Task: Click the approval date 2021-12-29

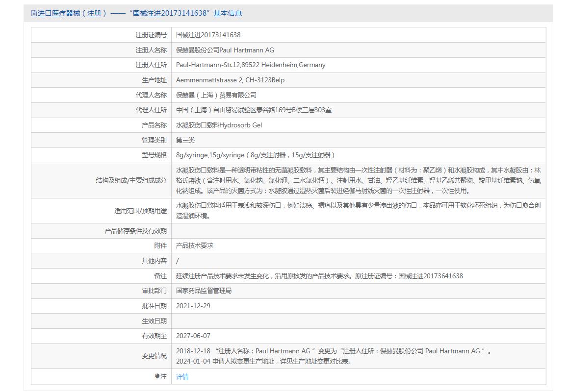Action: pyautogui.click(x=193, y=306)
